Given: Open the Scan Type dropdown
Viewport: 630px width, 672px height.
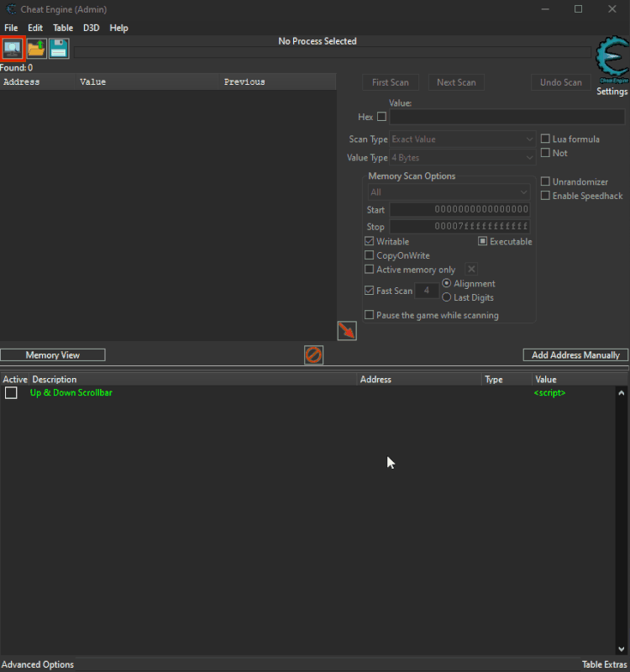Looking at the screenshot, I should click(x=463, y=139).
